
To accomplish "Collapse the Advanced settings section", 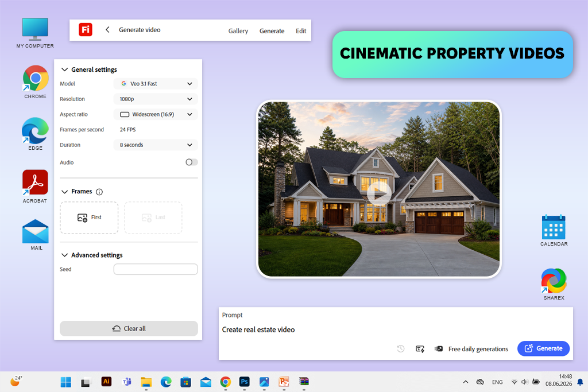I will point(64,255).
